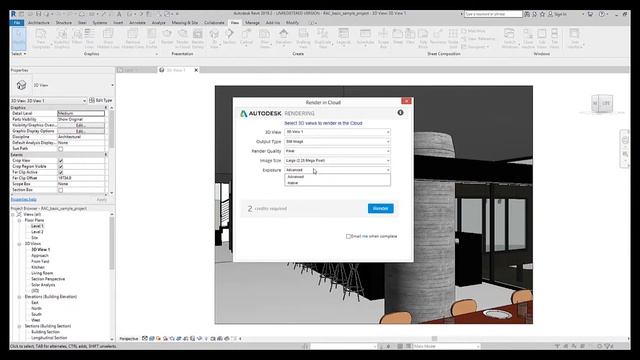
Task: Select the Cut Profile tool
Action: (151, 38)
